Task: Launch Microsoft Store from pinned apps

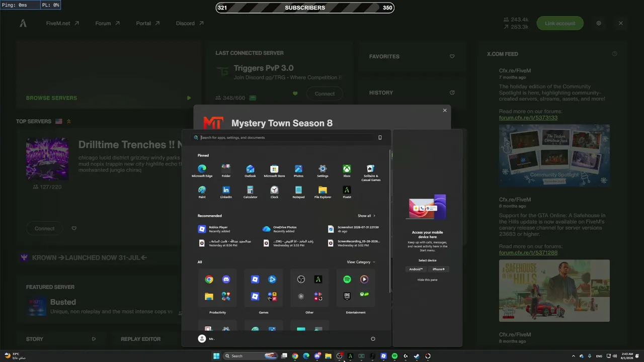Action: (x=274, y=171)
